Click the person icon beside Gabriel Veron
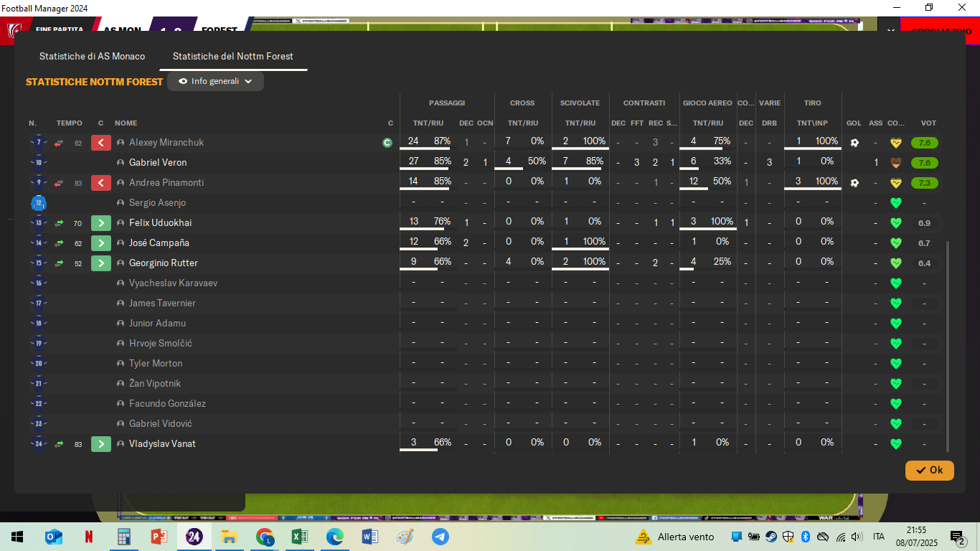The image size is (980, 551). (121, 163)
